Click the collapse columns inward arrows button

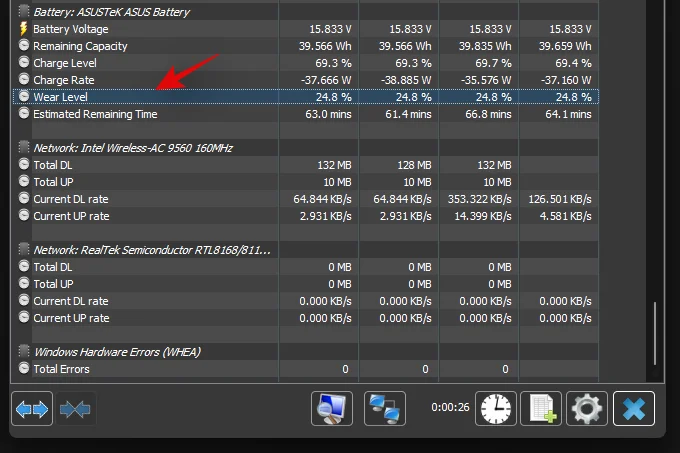click(x=75, y=409)
